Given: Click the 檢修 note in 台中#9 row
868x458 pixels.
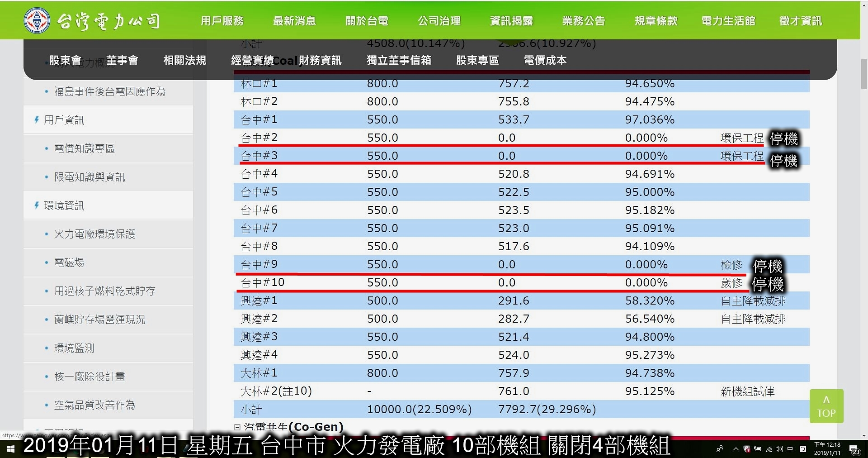Looking at the screenshot, I should pyautogui.click(x=731, y=264).
